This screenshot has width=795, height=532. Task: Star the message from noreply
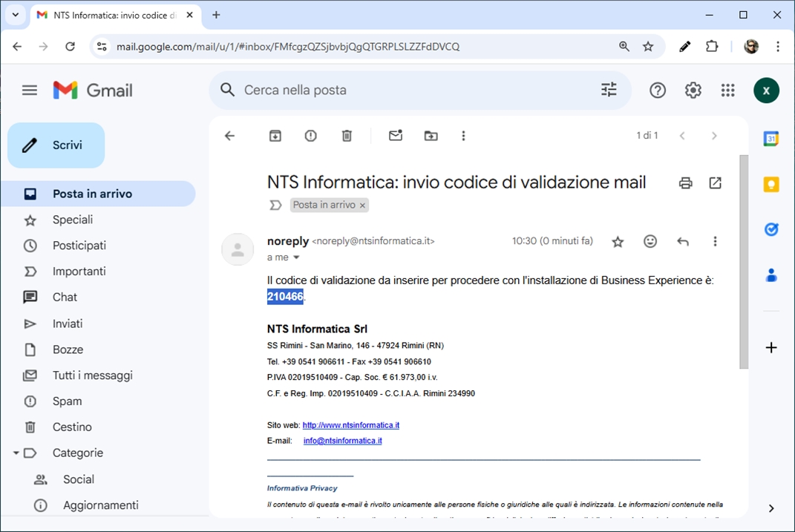[x=618, y=242]
